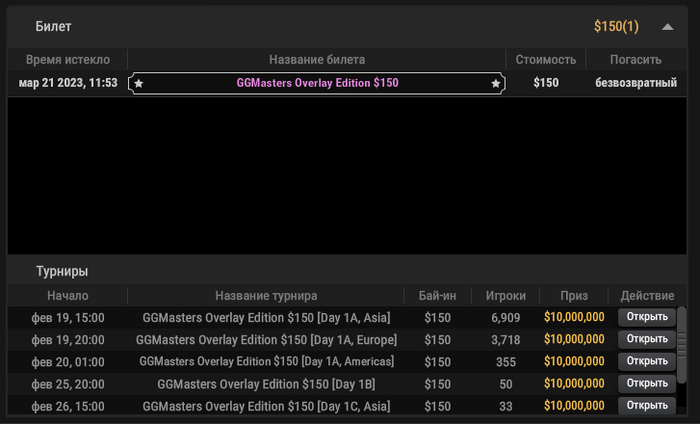Viewport: 700px width, 424px height.
Task: Click $150 buy-in for Day 1A, Europe
Action: pos(438,340)
